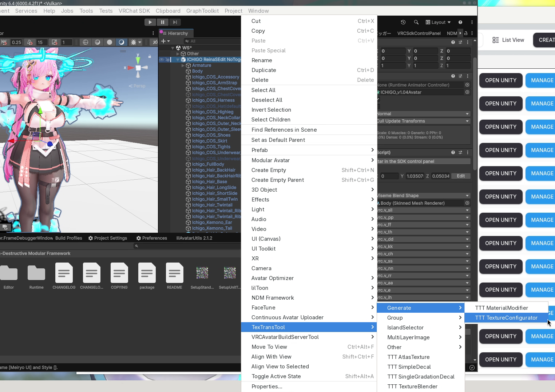Screen dimensions: 555x392
Task: Click the Step frame button
Action: coord(175,22)
